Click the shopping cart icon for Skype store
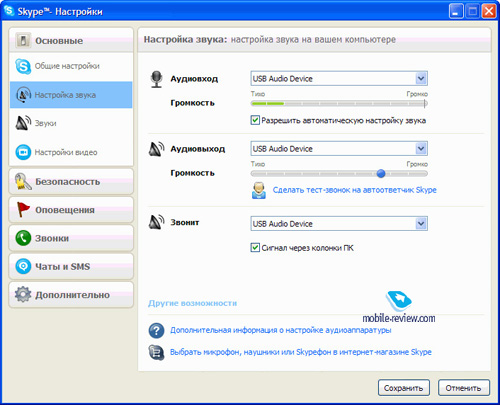The width and height of the screenshot is (500, 405). 156,352
